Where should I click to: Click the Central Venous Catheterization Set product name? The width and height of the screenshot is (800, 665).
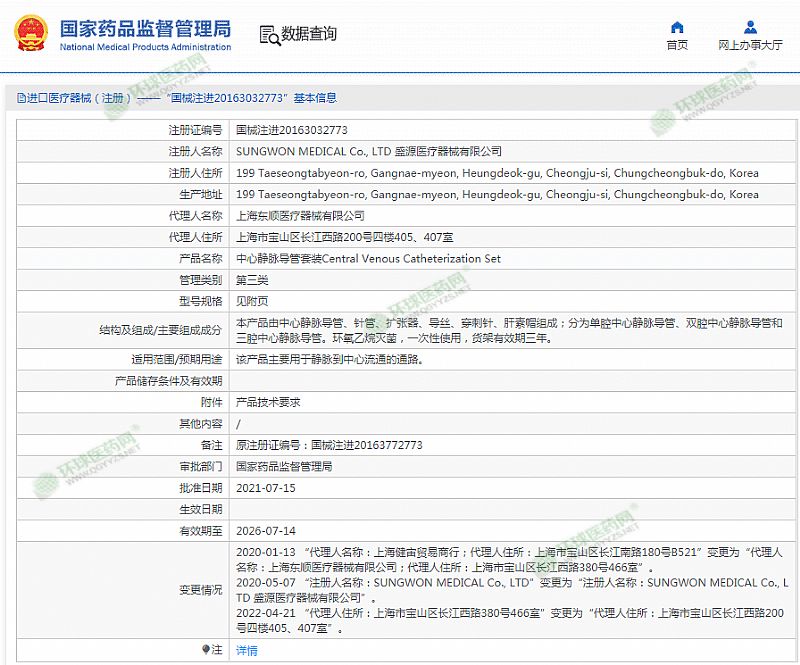tap(367, 259)
